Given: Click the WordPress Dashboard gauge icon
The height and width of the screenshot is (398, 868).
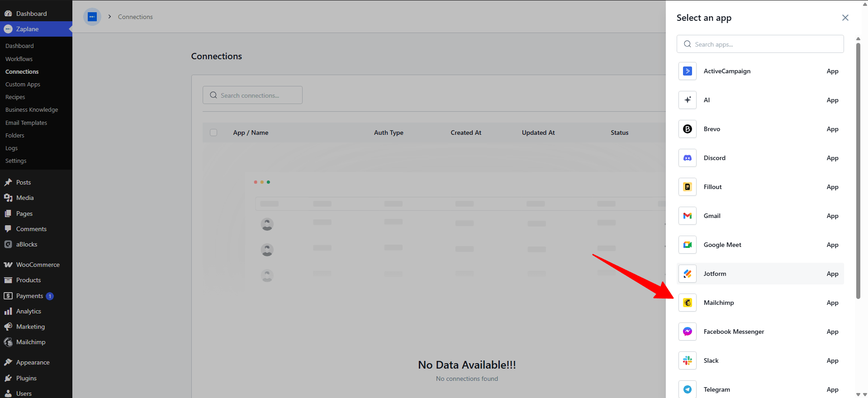Looking at the screenshot, I should coord(8,14).
